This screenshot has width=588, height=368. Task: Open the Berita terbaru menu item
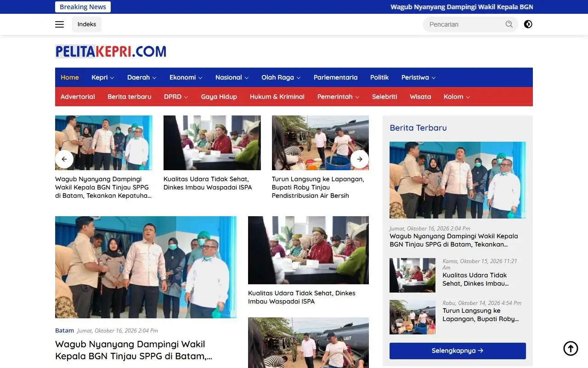[130, 97]
